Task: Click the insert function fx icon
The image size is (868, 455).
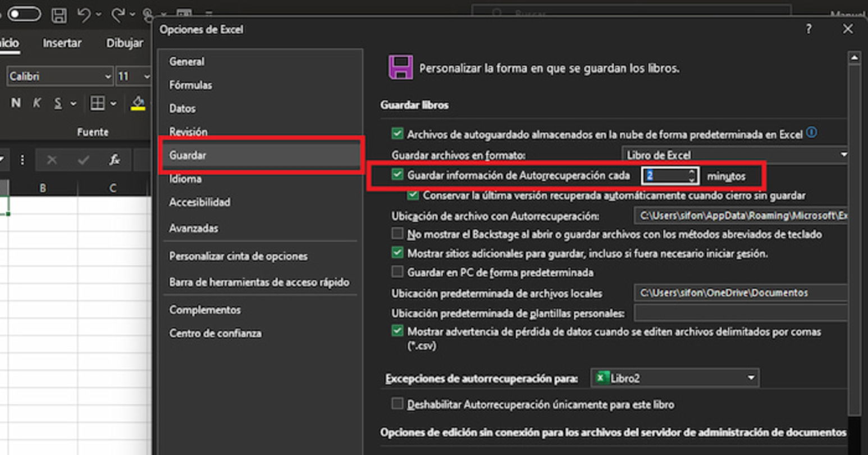Action: click(x=115, y=161)
